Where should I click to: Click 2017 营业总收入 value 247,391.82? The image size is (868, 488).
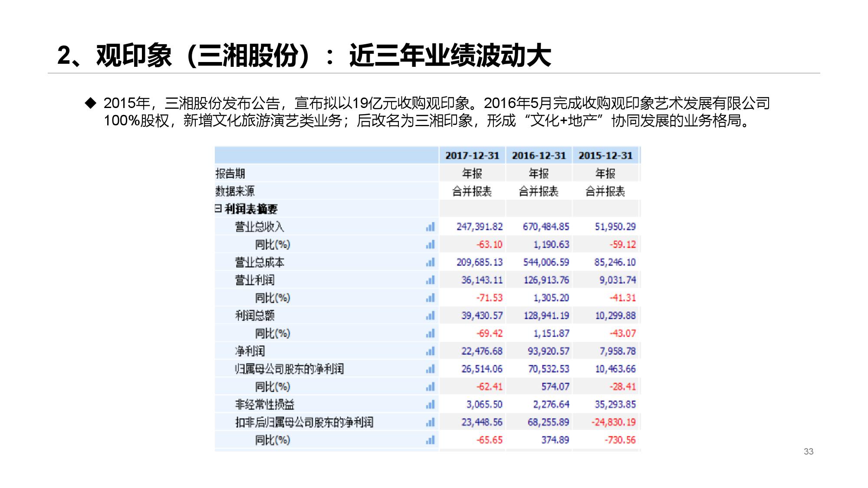pyautogui.click(x=479, y=227)
